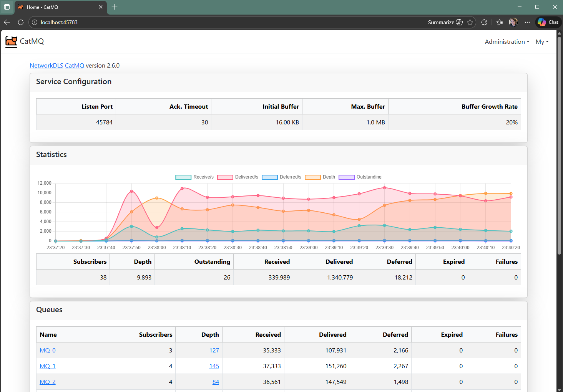Open depth 127 link for MQ_0

pyautogui.click(x=214, y=351)
